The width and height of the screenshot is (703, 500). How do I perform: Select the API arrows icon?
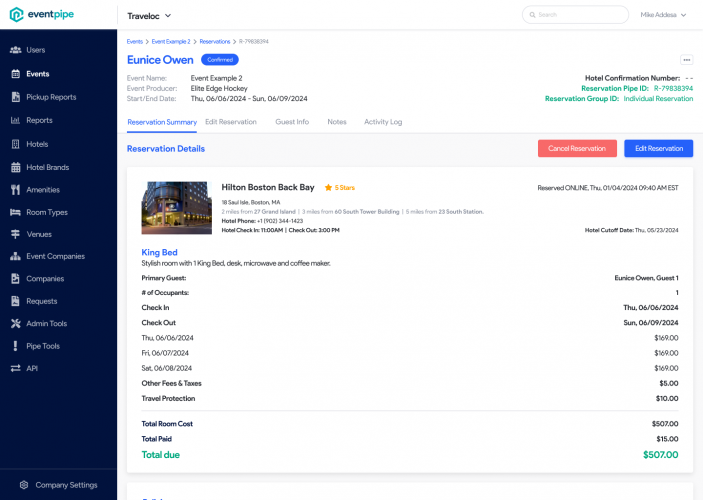click(x=16, y=368)
